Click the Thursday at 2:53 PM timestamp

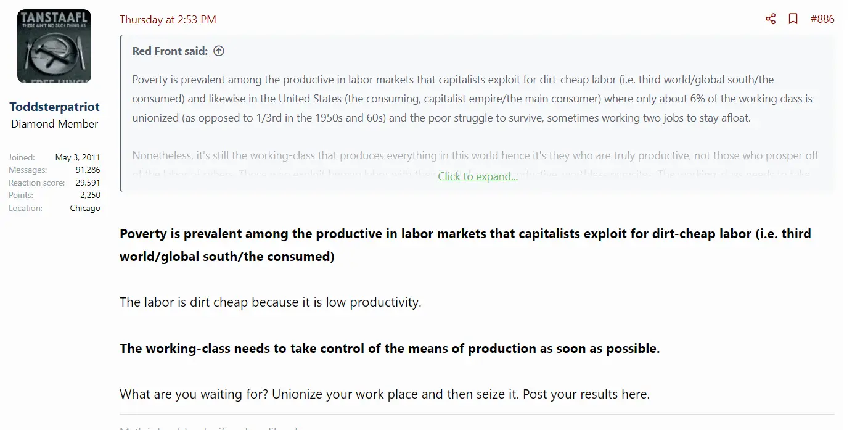tap(168, 20)
